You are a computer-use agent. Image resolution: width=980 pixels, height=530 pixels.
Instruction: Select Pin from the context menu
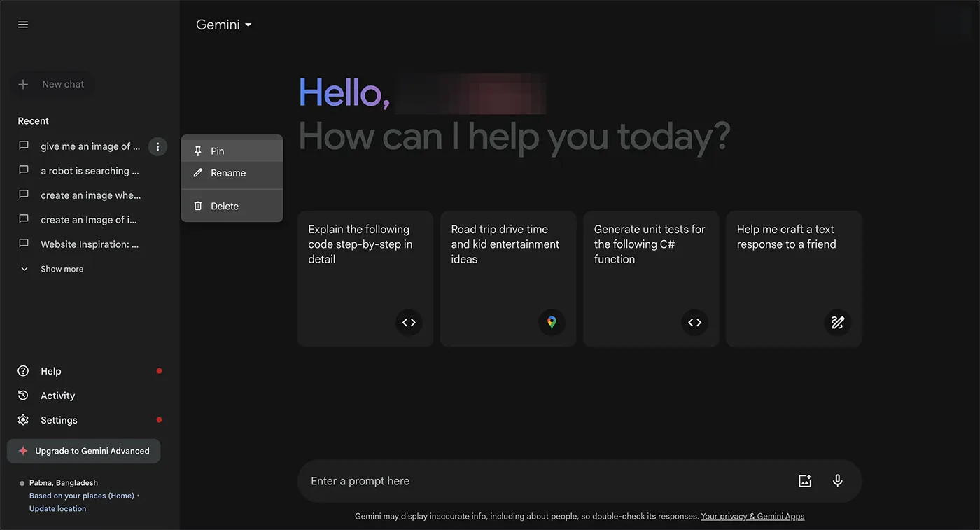tap(232, 151)
